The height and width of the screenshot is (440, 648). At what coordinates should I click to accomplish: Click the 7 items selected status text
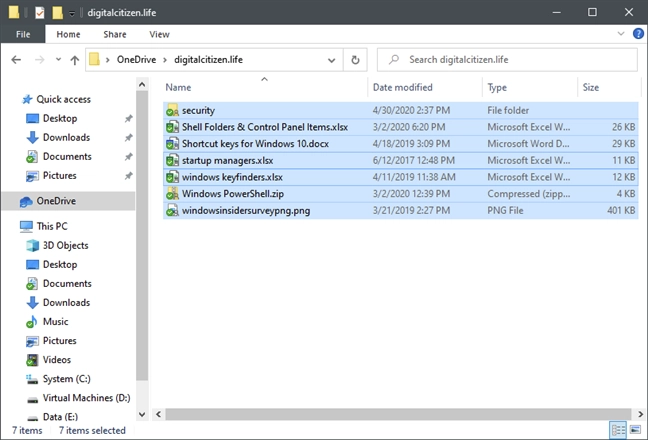[x=92, y=430]
